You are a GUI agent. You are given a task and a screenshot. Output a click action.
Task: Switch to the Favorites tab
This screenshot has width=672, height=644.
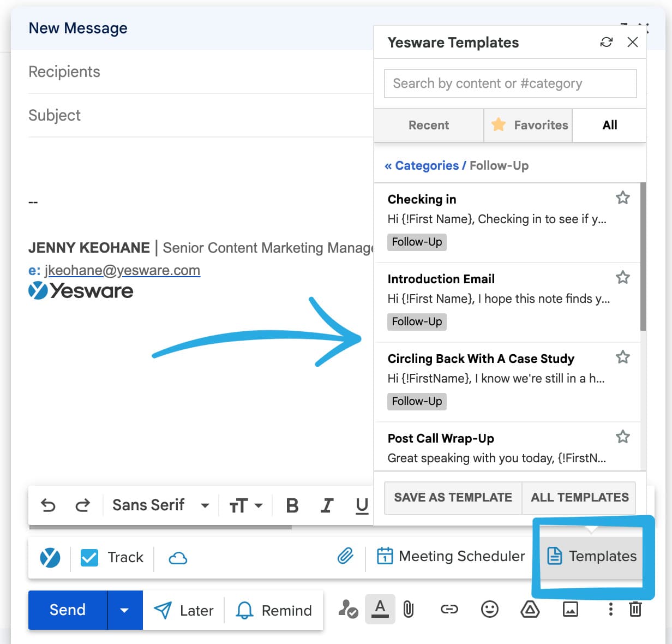pyautogui.click(x=527, y=125)
